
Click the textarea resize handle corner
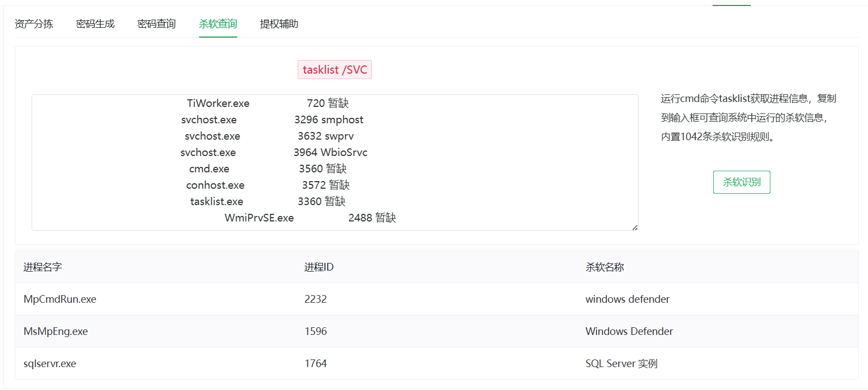click(x=635, y=227)
